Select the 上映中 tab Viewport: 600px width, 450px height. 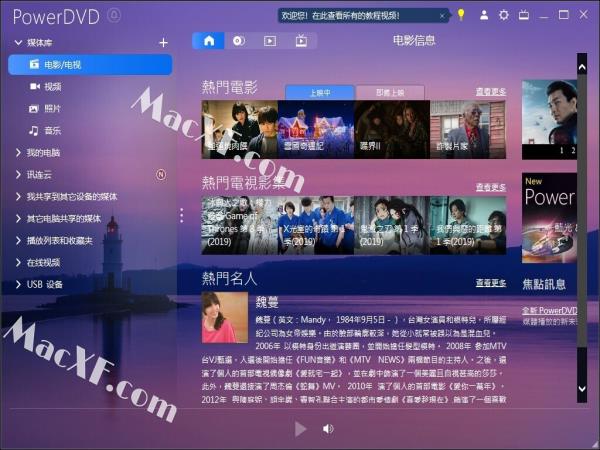[320, 93]
